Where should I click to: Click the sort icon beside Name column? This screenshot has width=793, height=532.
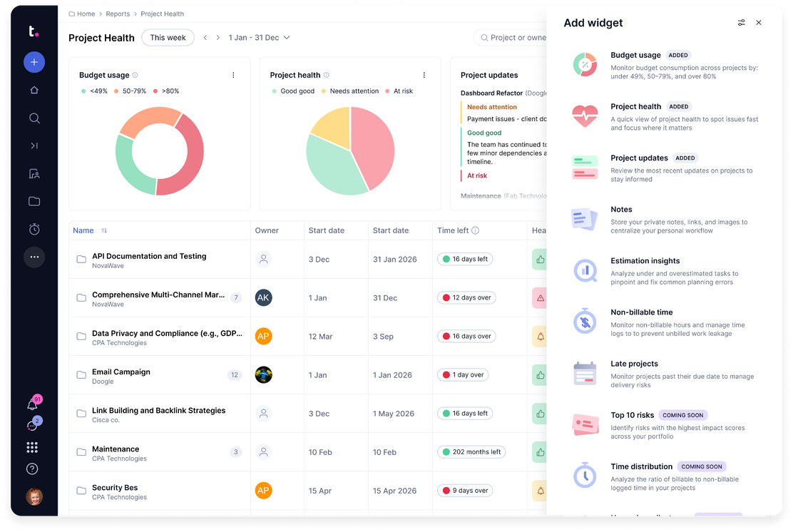click(x=103, y=230)
